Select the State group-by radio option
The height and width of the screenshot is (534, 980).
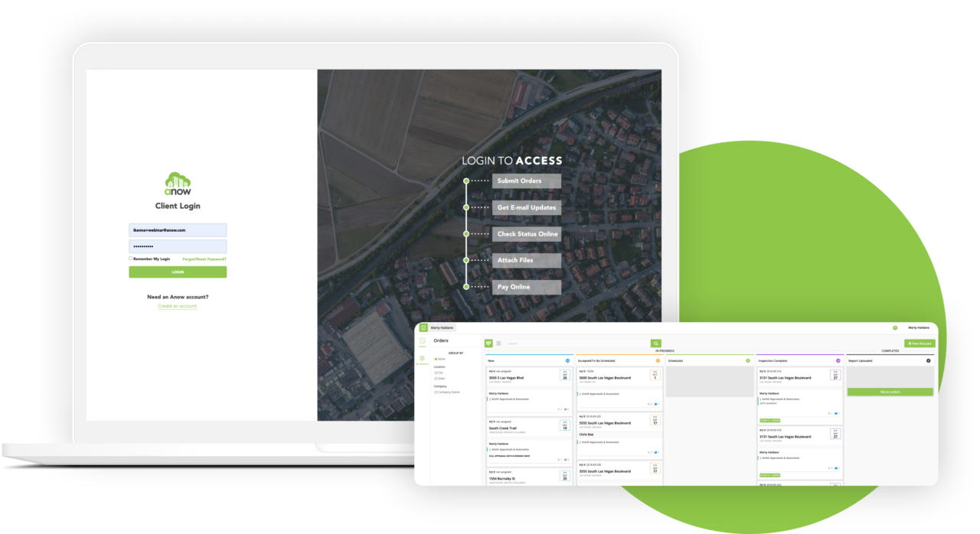(x=436, y=378)
